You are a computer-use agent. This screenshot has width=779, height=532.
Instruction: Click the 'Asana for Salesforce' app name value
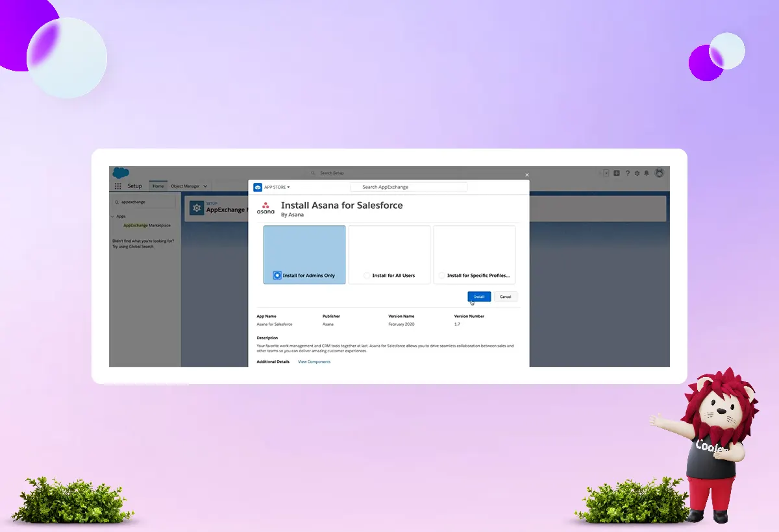275,324
